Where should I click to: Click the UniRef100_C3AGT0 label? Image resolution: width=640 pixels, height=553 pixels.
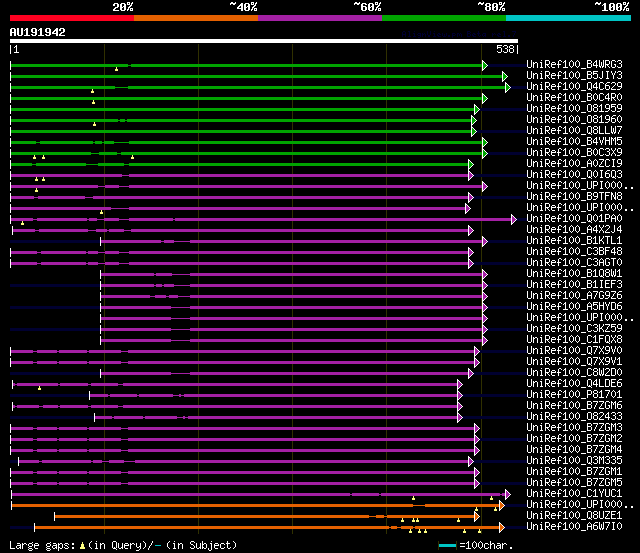[574, 262]
